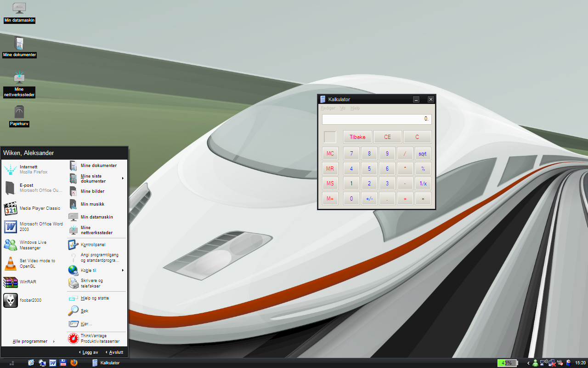This screenshot has height=368, width=588.
Task: Click MR memory recall button
Action: (330, 169)
